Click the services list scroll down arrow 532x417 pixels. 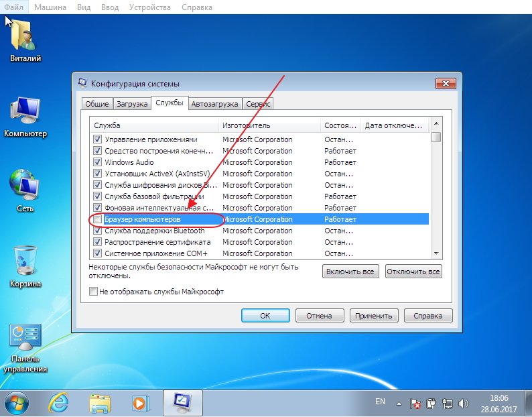(436, 253)
